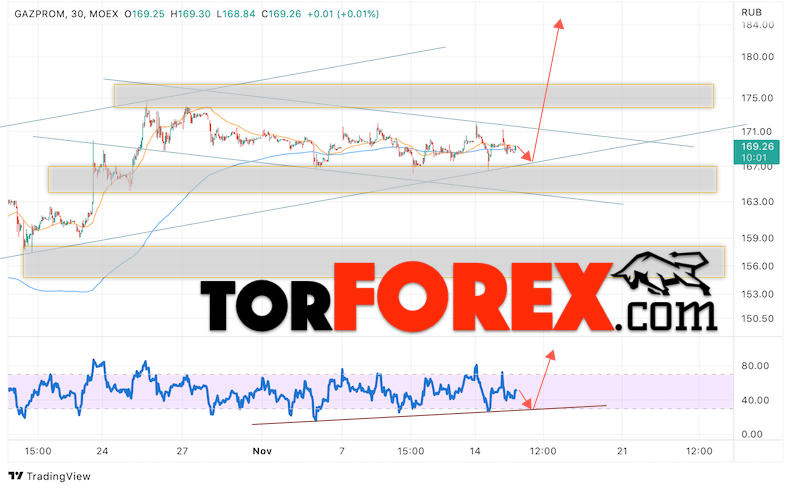Click the 175.00 price axis label
The image size is (791, 490).
pyautogui.click(x=757, y=98)
